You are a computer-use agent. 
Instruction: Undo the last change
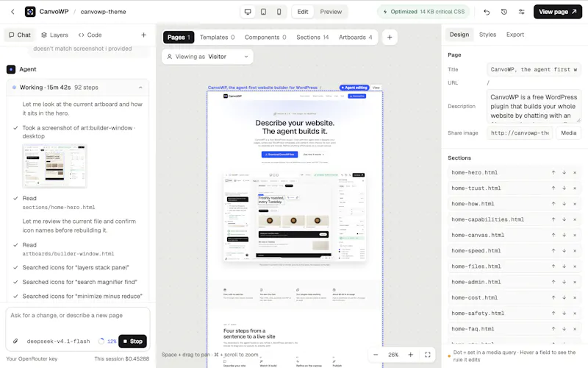point(487,12)
